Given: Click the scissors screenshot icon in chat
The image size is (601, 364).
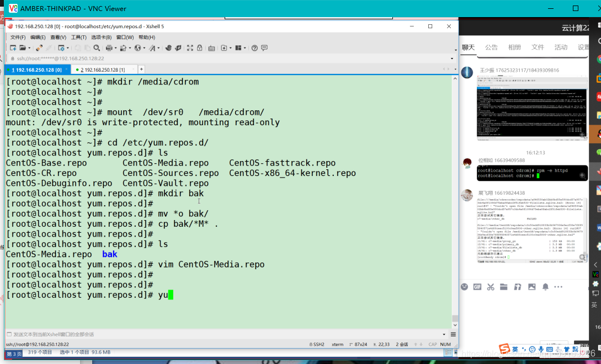Looking at the screenshot, I should pyautogui.click(x=491, y=287).
